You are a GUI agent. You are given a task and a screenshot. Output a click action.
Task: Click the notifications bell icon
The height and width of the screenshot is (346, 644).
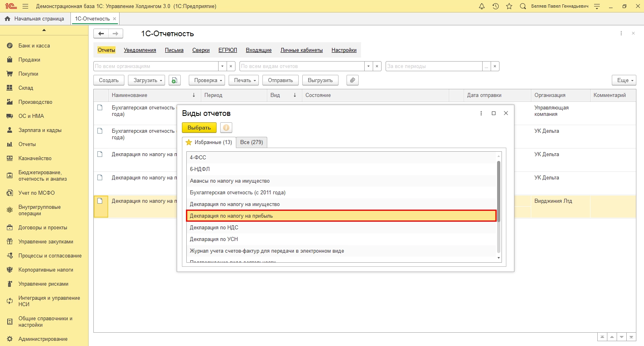(481, 6)
